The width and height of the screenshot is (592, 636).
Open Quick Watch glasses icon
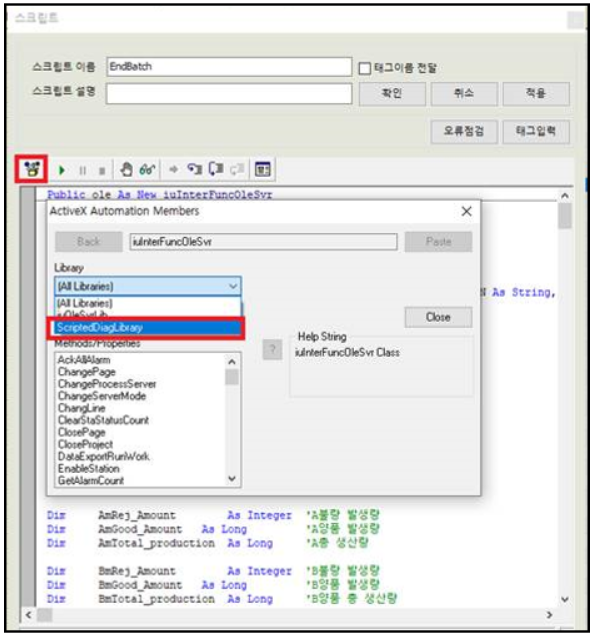[147, 169]
